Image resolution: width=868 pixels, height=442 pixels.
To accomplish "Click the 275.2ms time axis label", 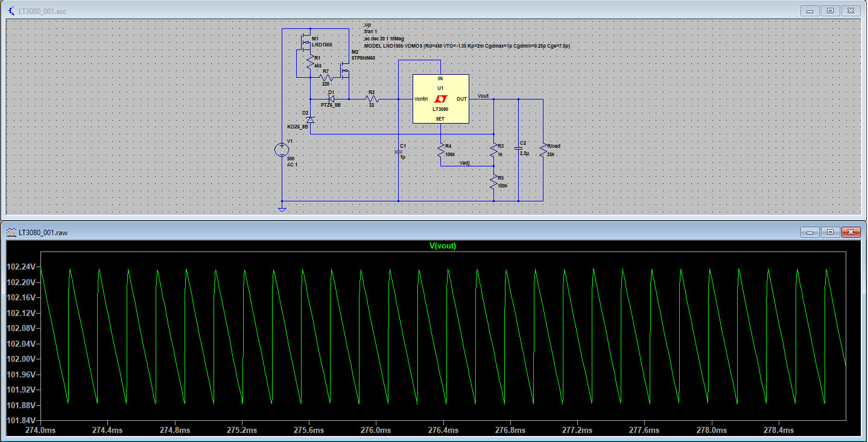I will 242,431.
